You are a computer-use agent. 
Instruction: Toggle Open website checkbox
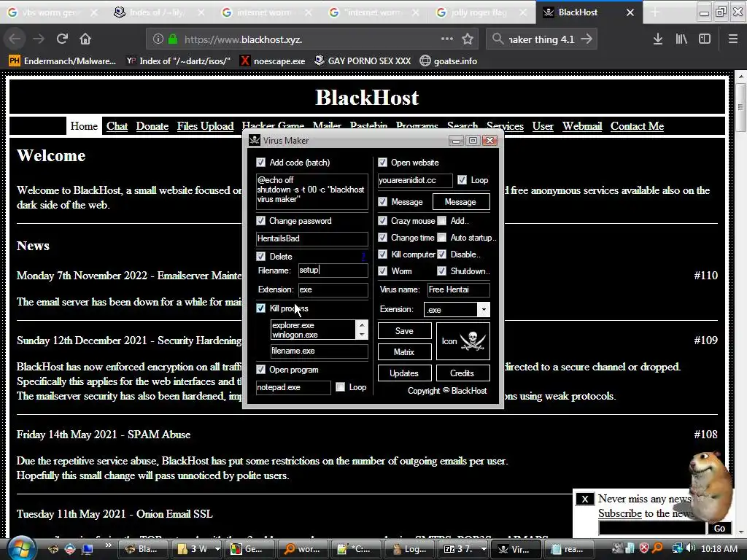[x=382, y=163]
